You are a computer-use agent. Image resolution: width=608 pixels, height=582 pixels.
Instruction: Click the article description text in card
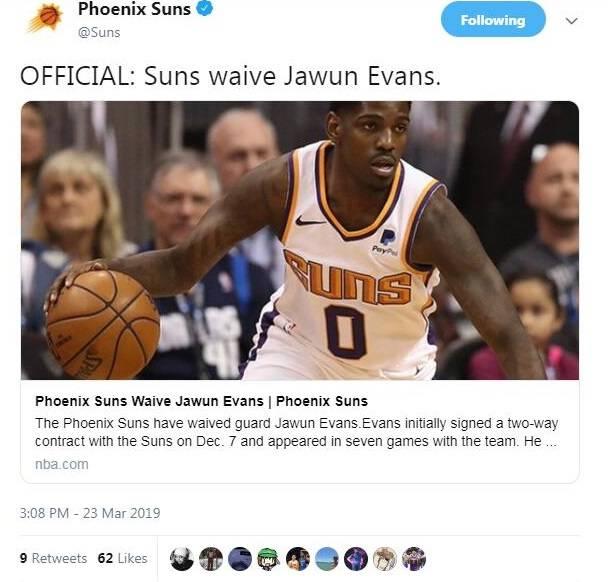(x=297, y=432)
